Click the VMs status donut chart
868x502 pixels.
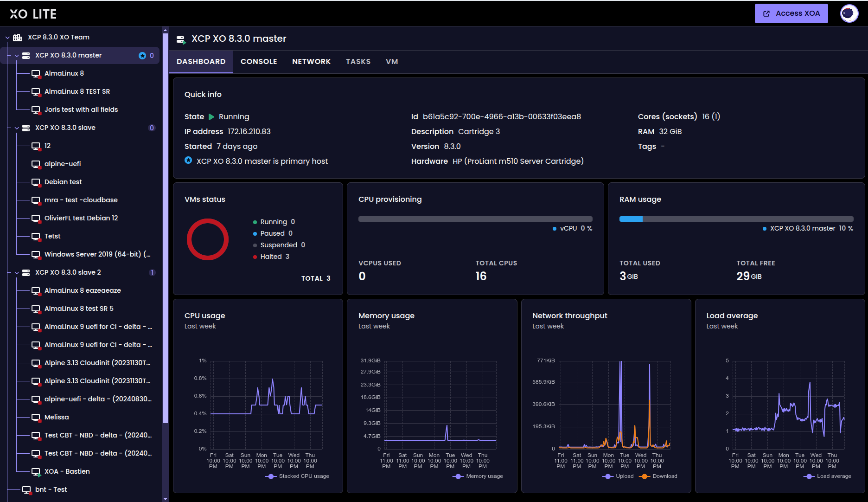click(208, 239)
